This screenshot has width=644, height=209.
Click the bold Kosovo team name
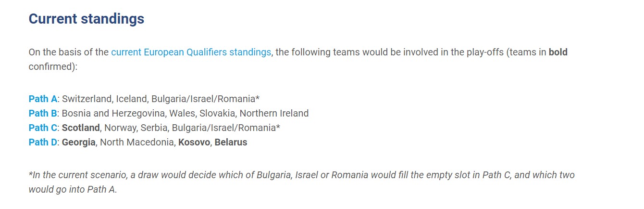194,142
